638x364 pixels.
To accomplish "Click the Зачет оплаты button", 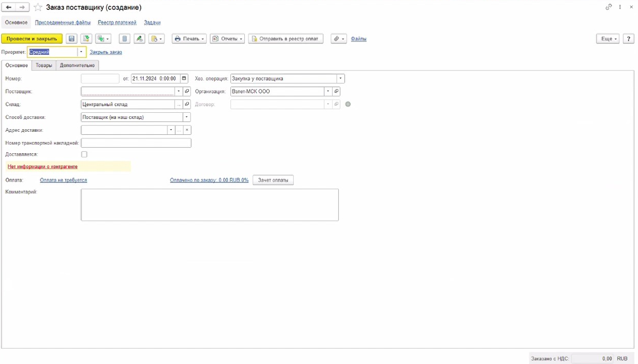I will pos(273,180).
